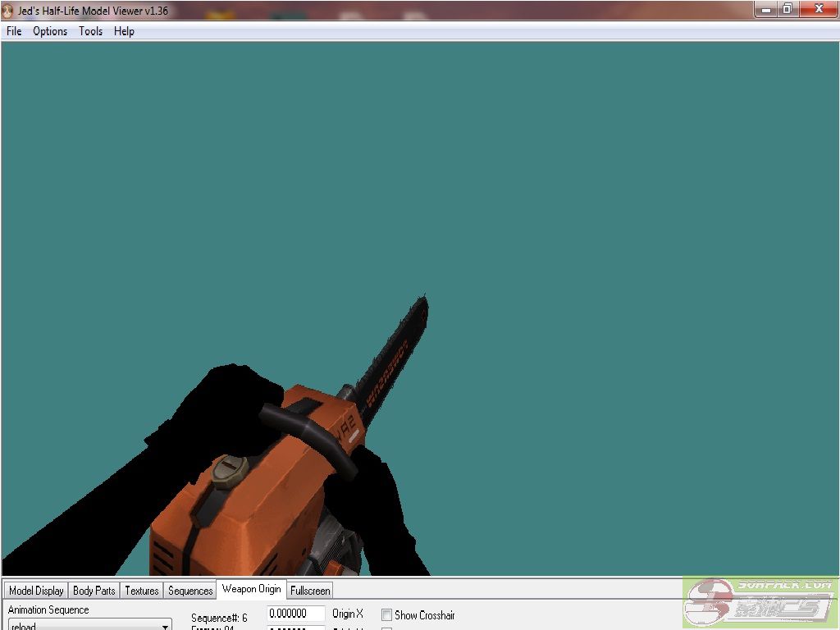Screen dimensions: 840x630
Task: Open the Options menu
Action: click(50, 31)
